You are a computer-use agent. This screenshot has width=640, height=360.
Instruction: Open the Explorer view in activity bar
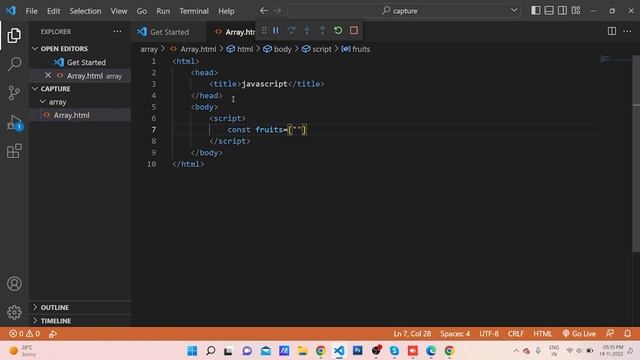(14, 36)
